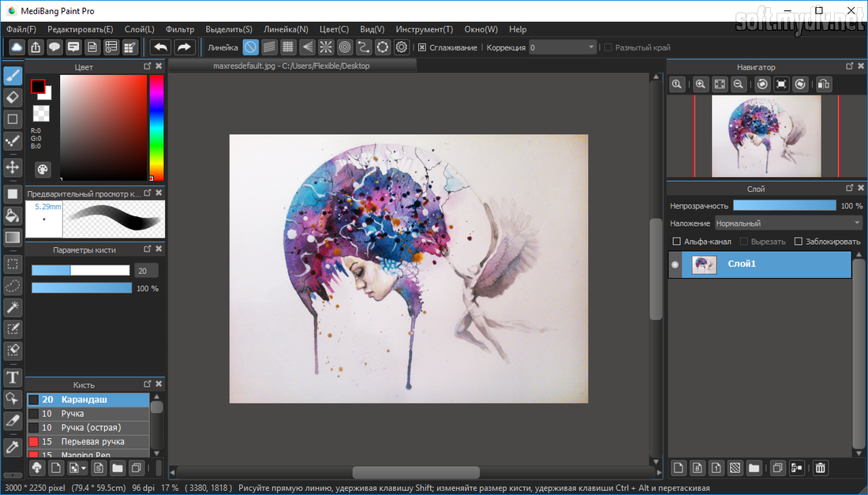Open the Выделить(S) menu
The height and width of the screenshot is (495, 868).
click(229, 29)
